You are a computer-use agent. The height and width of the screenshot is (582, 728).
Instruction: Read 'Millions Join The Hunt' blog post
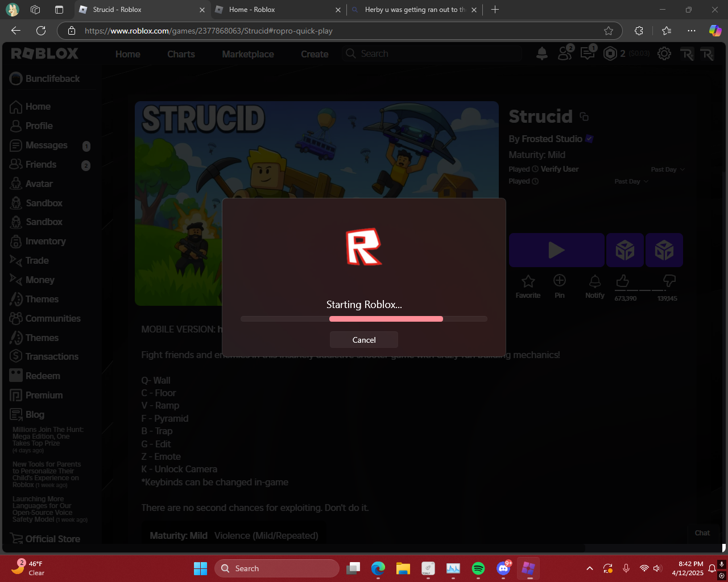click(x=48, y=440)
